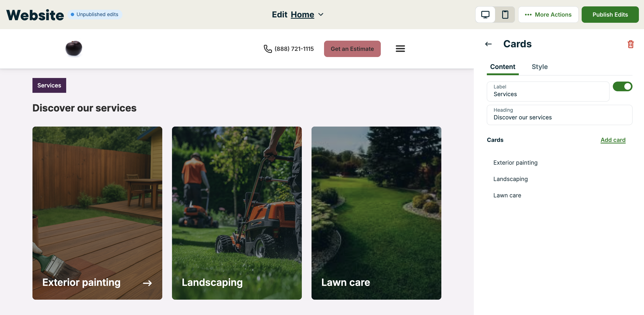The image size is (644, 315).
Task: Delete the Cards section with trash icon
Action: (630, 44)
